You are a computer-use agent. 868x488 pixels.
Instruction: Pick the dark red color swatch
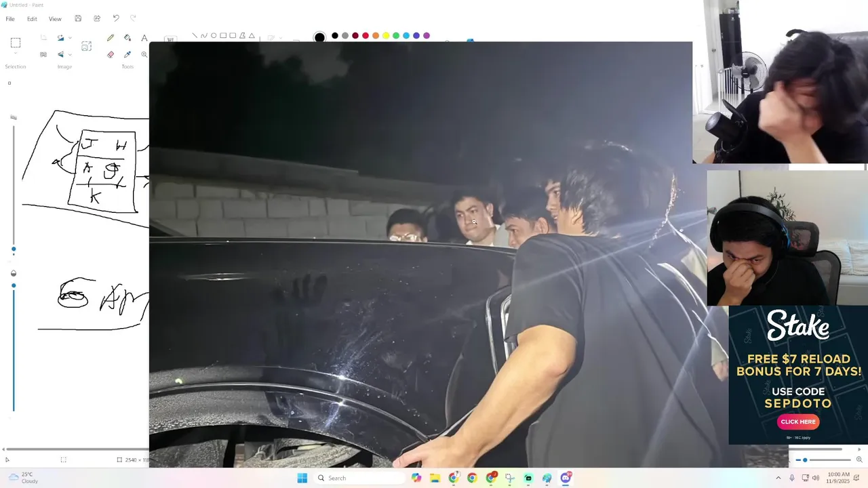point(355,35)
